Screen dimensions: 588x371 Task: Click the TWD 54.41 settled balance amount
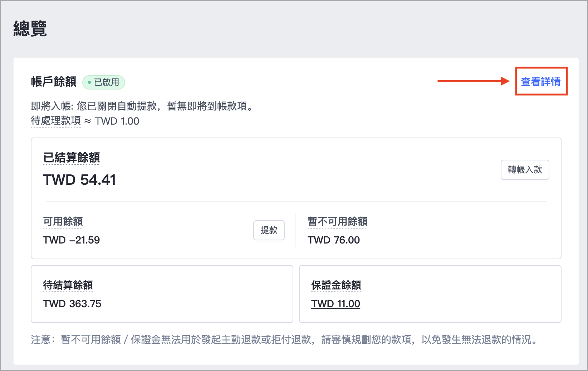(79, 180)
